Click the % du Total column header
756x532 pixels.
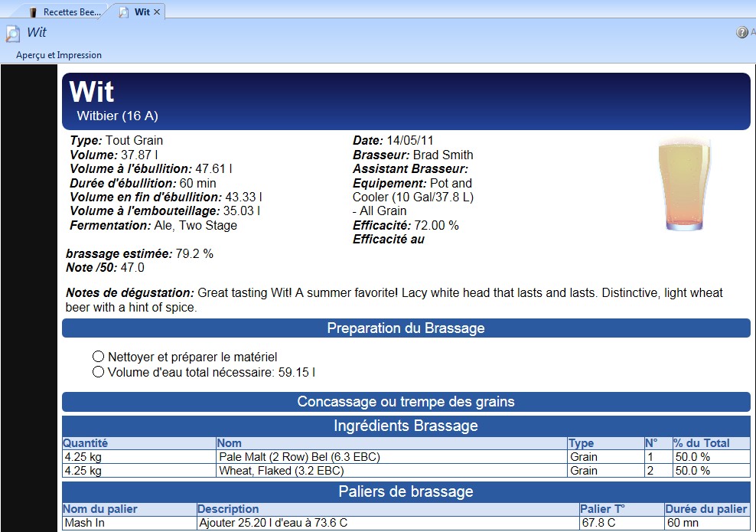pyautogui.click(x=701, y=443)
